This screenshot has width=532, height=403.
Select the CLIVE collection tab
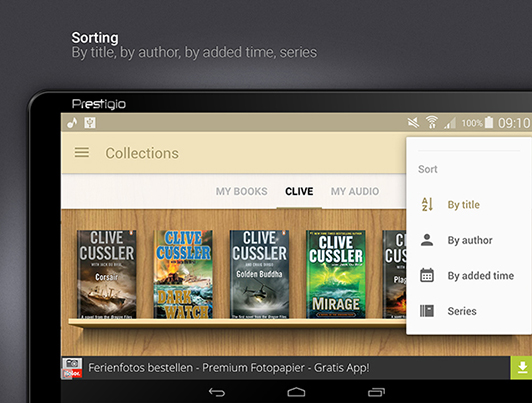[299, 191]
